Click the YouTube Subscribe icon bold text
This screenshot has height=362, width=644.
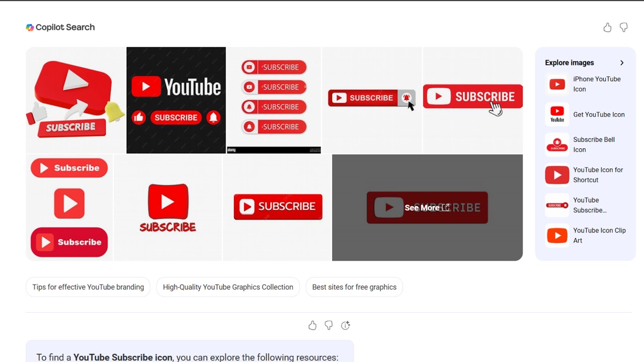(123, 357)
